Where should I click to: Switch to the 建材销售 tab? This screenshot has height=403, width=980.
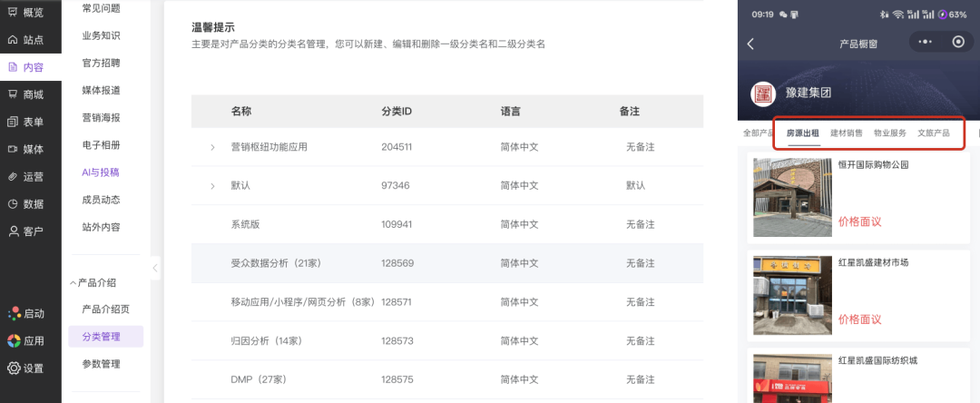click(846, 133)
